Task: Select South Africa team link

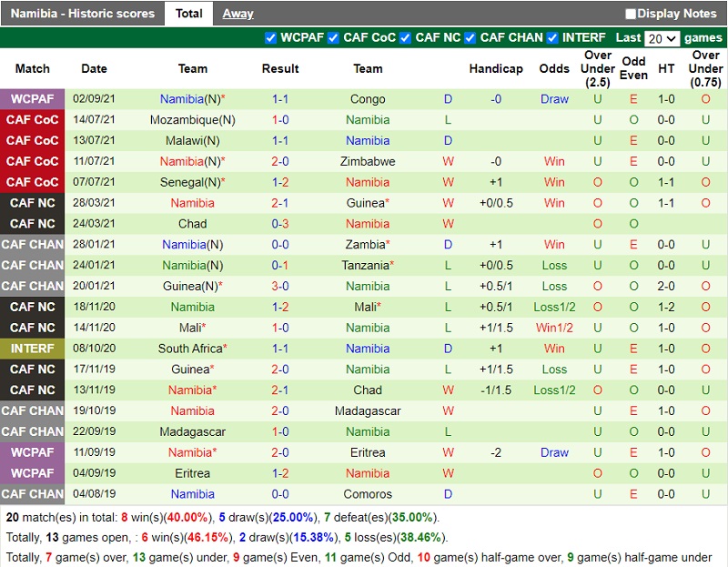Action: pos(192,349)
